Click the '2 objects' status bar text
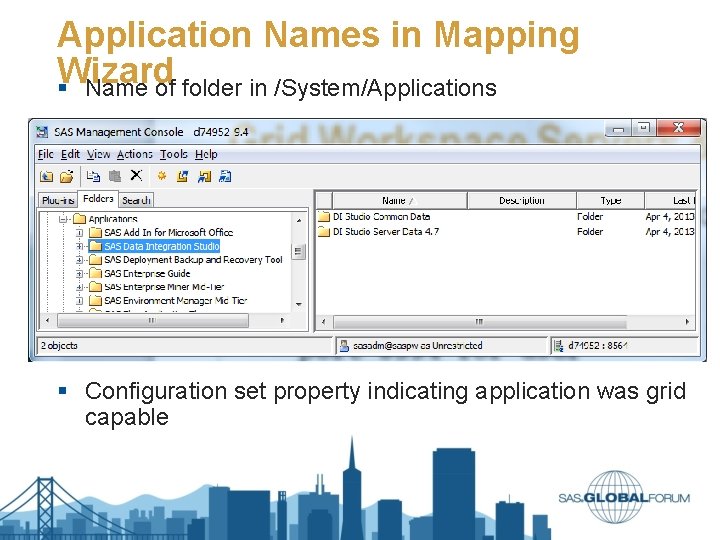The width and height of the screenshot is (720, 540). (x=59, y=346)
